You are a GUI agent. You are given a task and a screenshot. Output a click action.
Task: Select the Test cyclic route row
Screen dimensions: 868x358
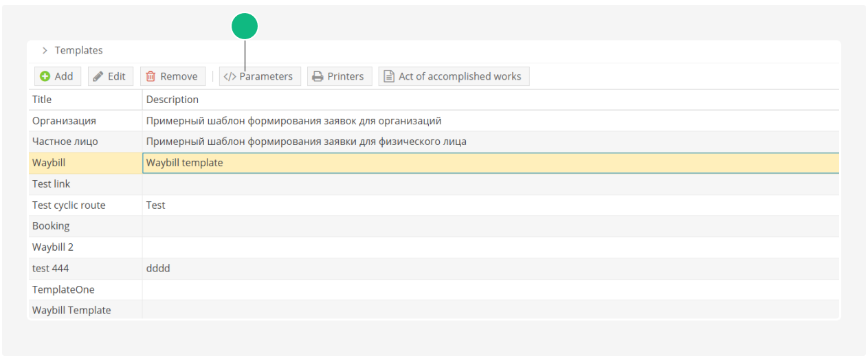[69, 205]
